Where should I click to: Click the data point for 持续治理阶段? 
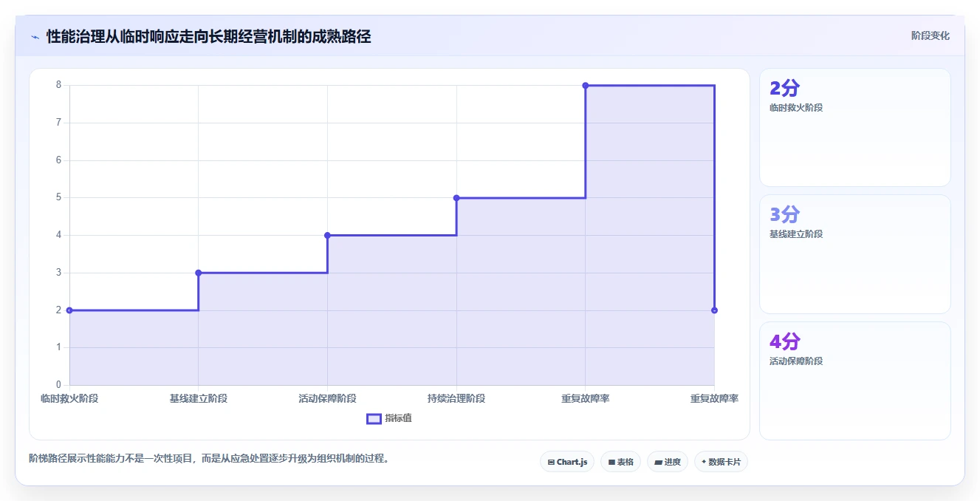tap(456, 197)
